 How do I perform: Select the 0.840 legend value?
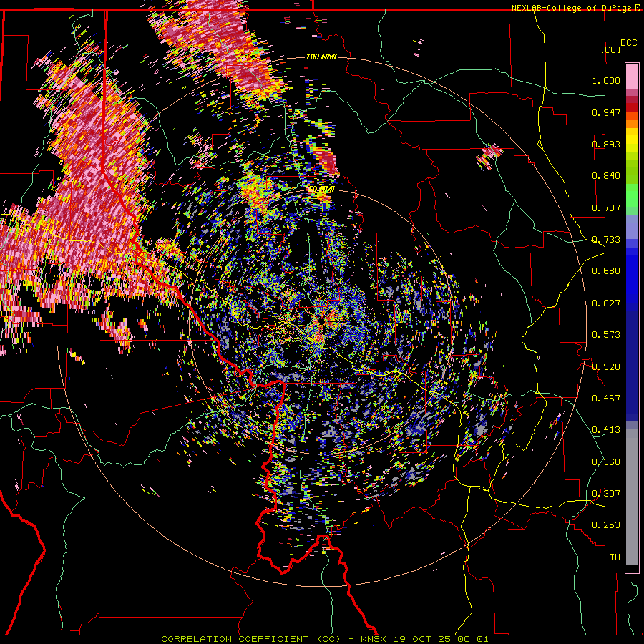coord(606,176)
